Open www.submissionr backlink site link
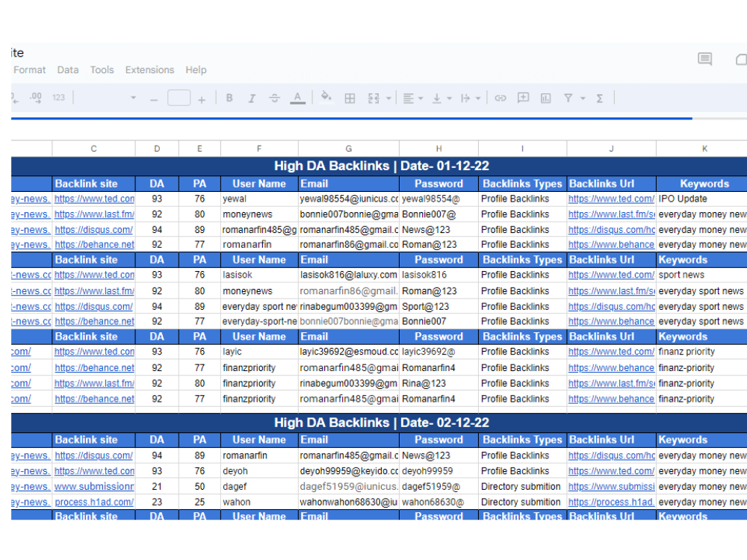747x560 pixels. click(x=94, y=487)
